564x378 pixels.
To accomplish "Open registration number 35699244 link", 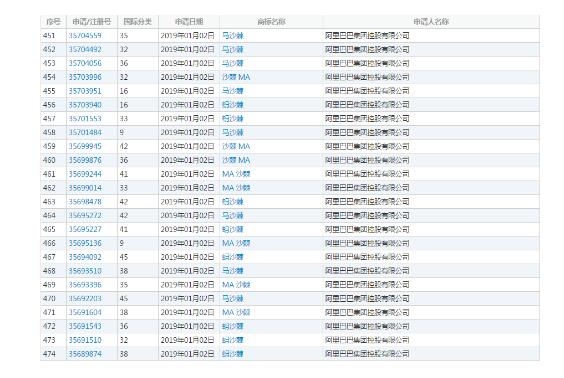I will pos(85,174).
